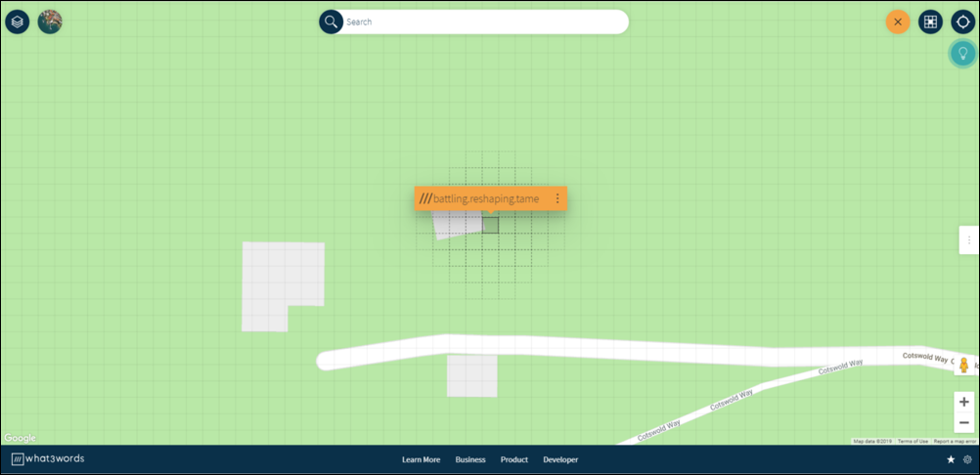Click the Street View pegman icon
980x475 pixels.
pos(963,367)
